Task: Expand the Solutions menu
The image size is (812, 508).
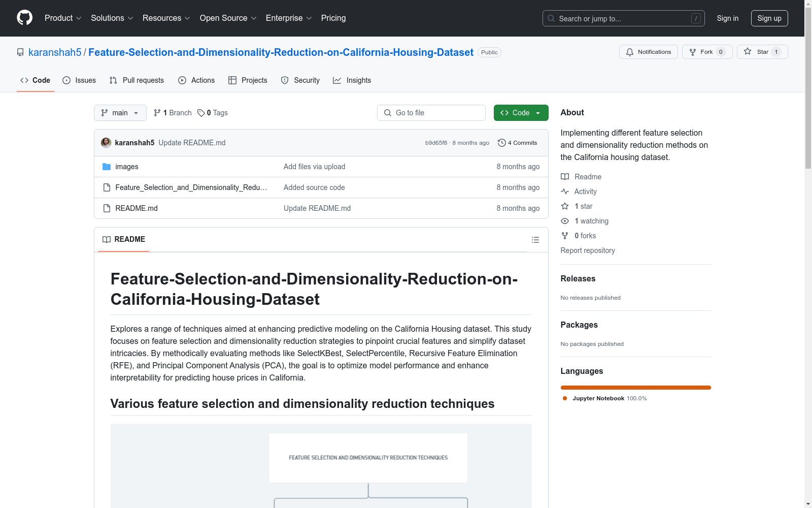Action: click(x=112, y=18)
